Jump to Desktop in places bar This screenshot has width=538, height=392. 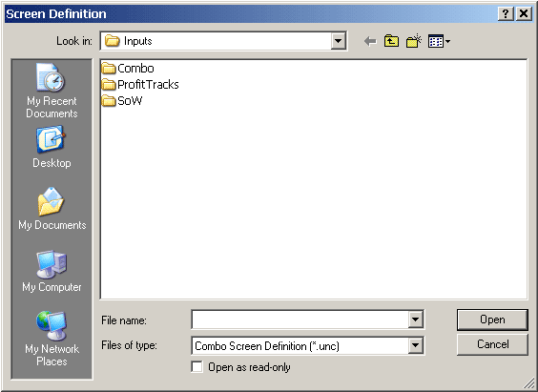52,147
